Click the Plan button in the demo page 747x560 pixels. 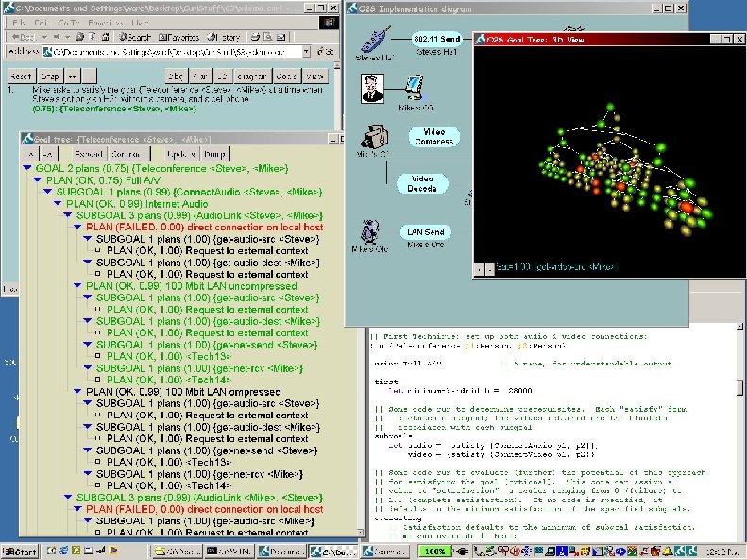pyautogui.click(x=200, y=76)
